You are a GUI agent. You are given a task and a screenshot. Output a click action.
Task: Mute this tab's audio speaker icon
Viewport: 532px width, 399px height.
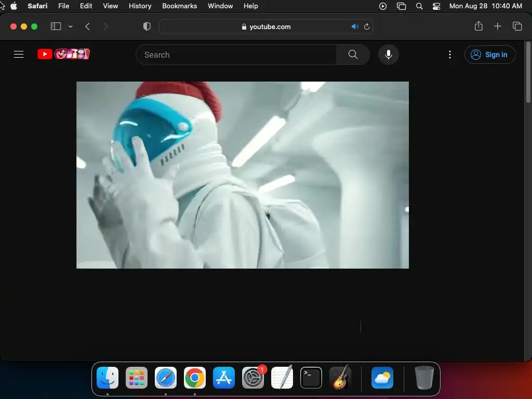(x=355, y=26)
